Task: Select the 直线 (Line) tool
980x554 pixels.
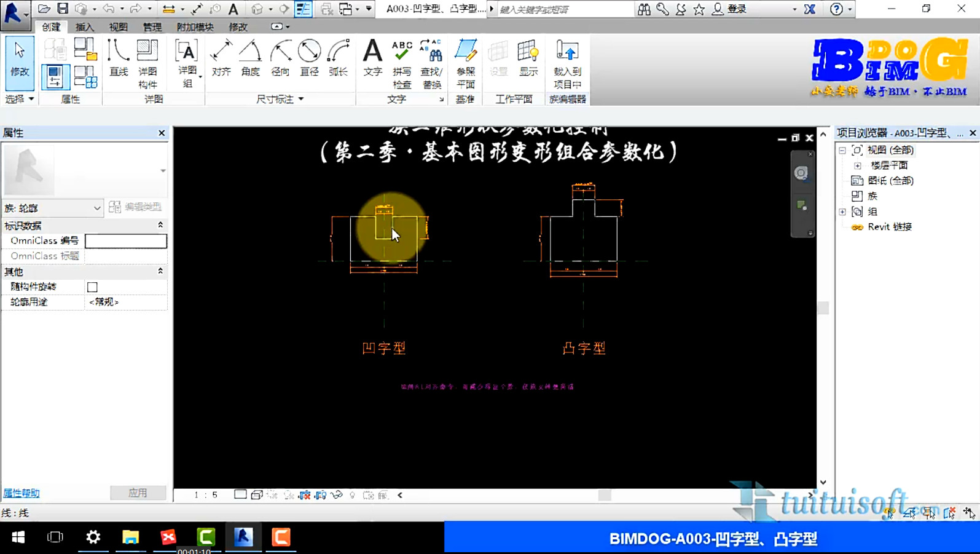Action: [118, 58]
